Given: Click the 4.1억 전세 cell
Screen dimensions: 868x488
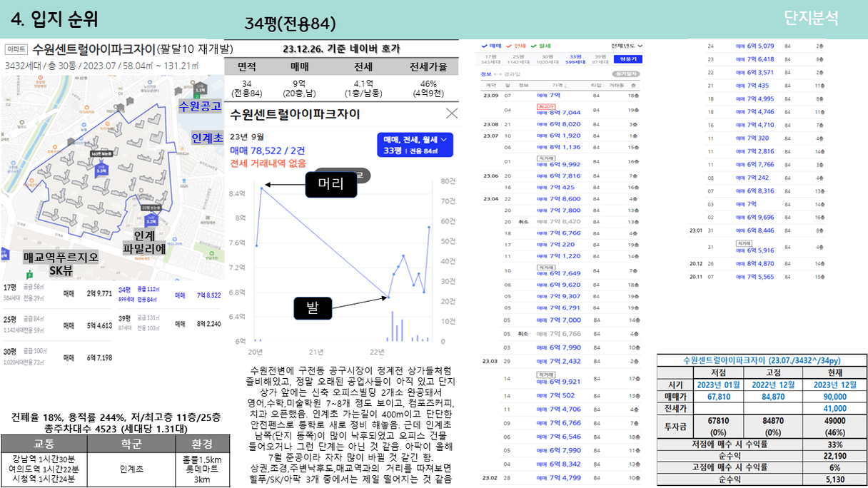Looking at the screenshot, I should pos(362,88).
